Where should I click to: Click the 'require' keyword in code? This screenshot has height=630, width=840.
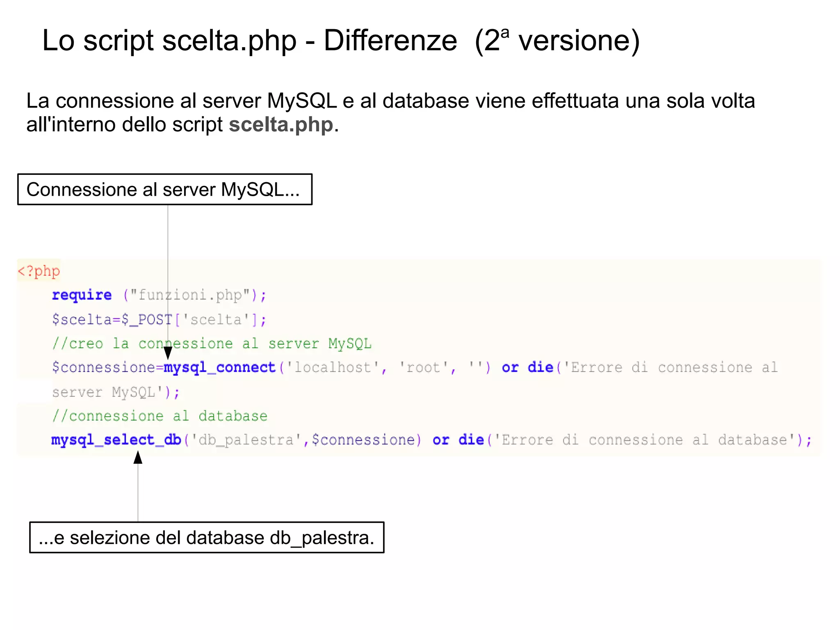[x=82, y=295]
